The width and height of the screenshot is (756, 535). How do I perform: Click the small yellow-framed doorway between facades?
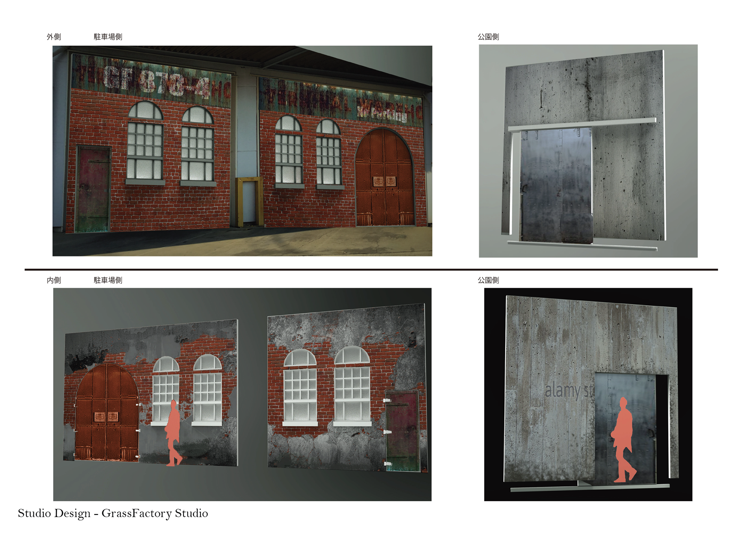coord(249,202)
